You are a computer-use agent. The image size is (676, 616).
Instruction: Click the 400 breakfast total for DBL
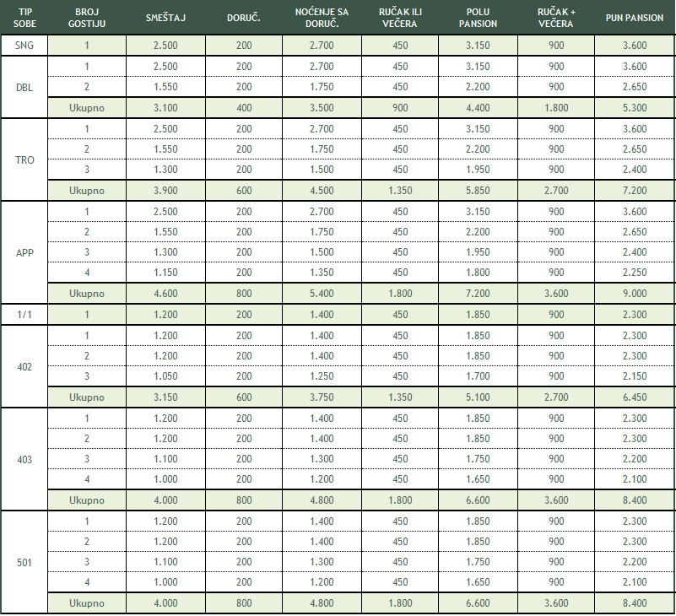pyautogui.click(x=244, y=108)
